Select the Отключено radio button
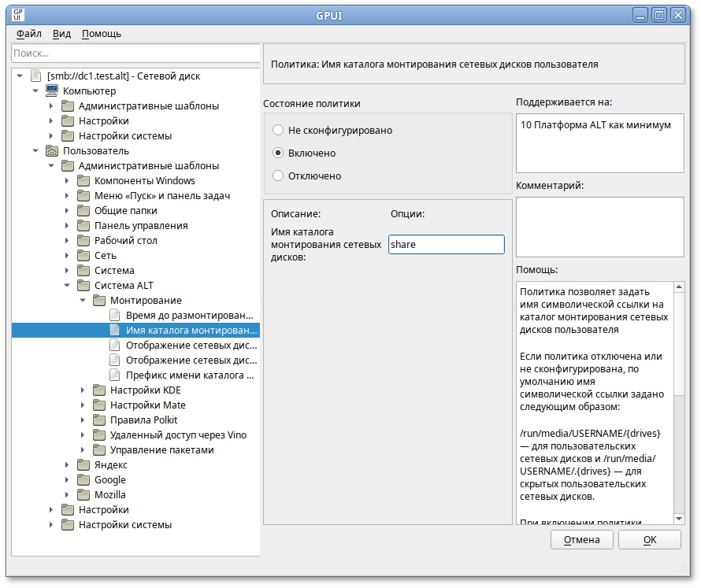701x588 pixels. pos(278,176)
